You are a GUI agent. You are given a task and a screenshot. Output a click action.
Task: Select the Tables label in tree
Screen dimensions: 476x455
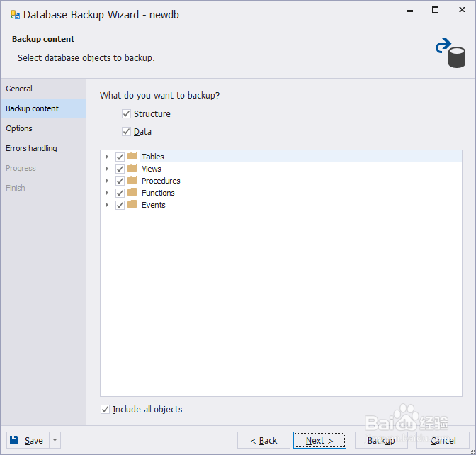click(x=153, y=157)
